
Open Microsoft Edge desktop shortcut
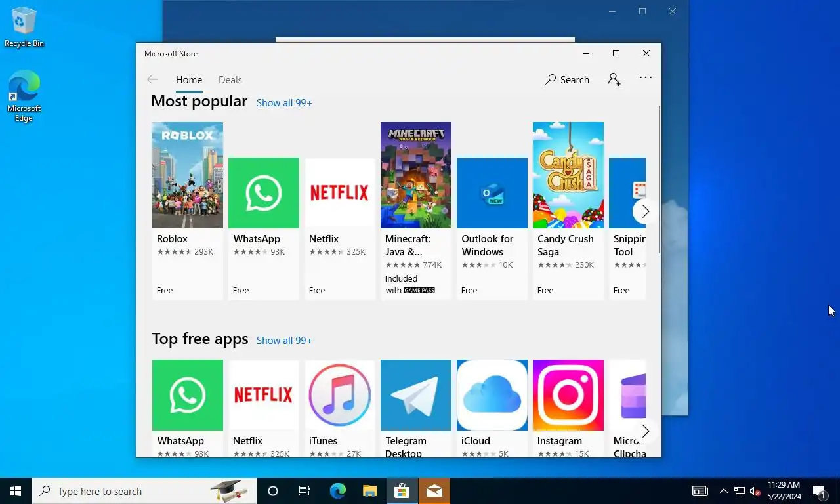(24, 96)
